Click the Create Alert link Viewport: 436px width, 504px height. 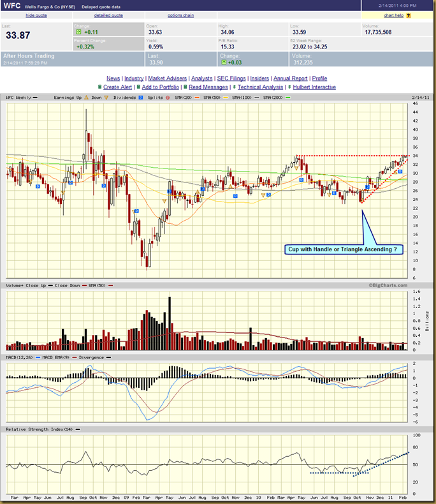(x=117, y=87)
